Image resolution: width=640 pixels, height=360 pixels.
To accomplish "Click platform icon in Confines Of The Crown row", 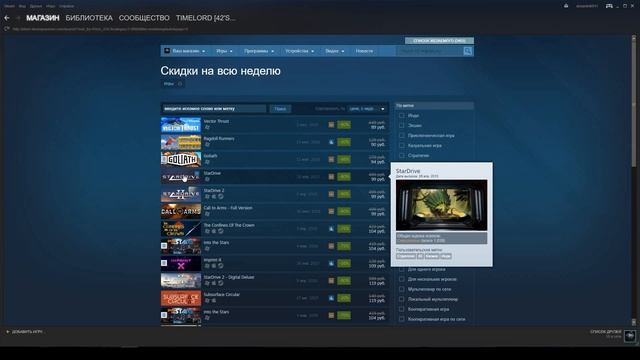I will pyautogui.click(x=331, y=229).
